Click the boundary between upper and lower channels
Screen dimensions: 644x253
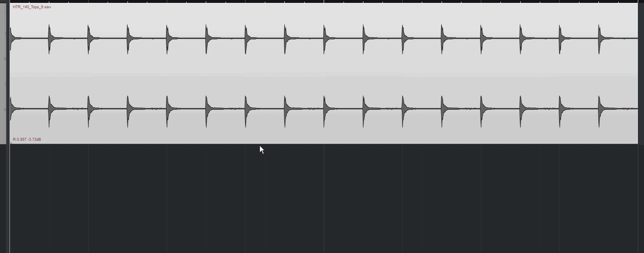(x=324, y=75)
